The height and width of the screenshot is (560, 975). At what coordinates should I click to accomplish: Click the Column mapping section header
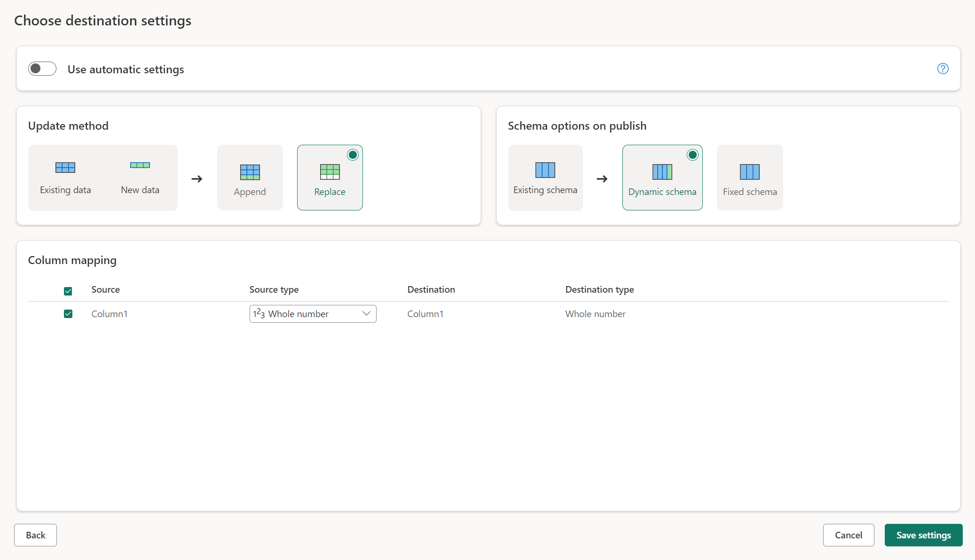(72, 260)
